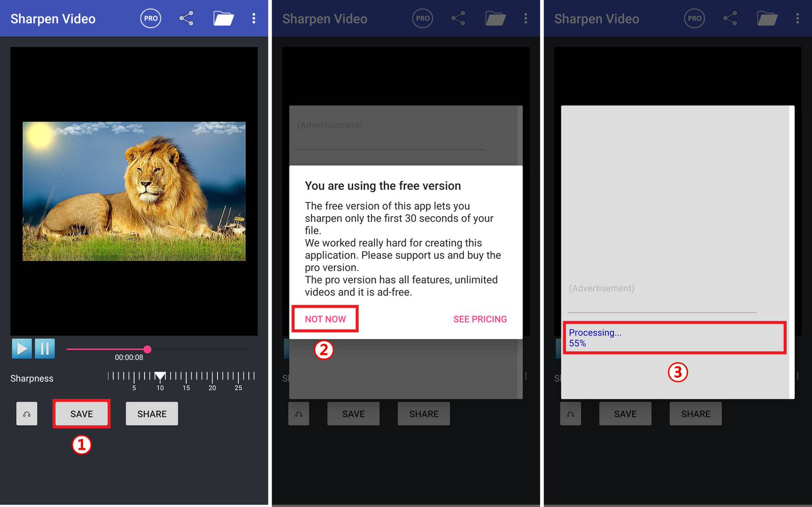This screenshot has height=507, width=812.
Task: Tap the headset icon button in left screen
Action: 27,414
